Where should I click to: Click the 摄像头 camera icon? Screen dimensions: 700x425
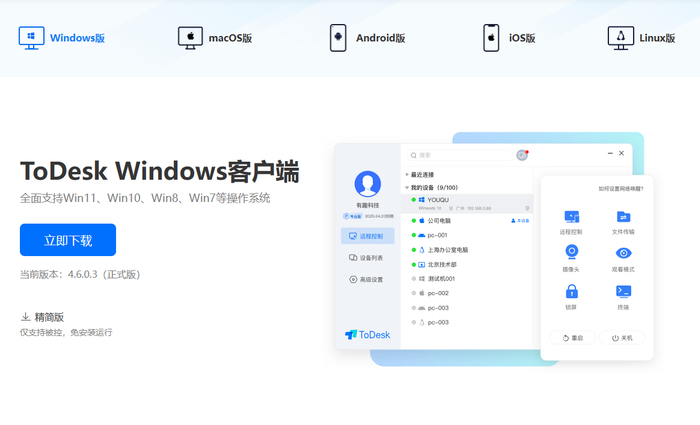coord(571,252)
